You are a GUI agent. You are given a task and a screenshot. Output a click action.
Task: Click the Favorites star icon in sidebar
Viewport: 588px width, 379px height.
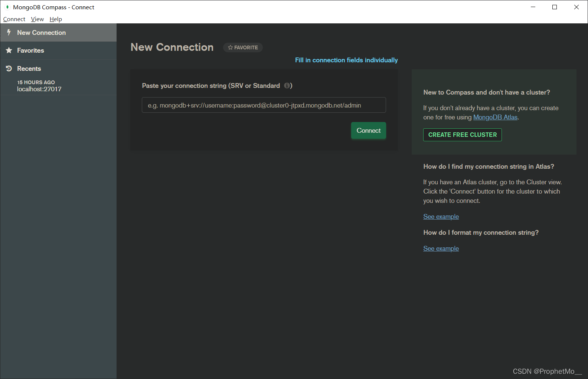9,50
